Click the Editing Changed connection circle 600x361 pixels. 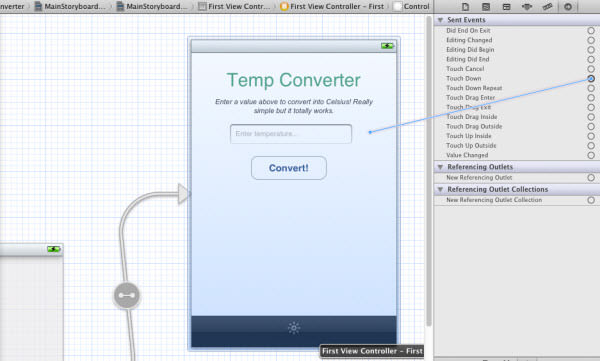(591, 40)
